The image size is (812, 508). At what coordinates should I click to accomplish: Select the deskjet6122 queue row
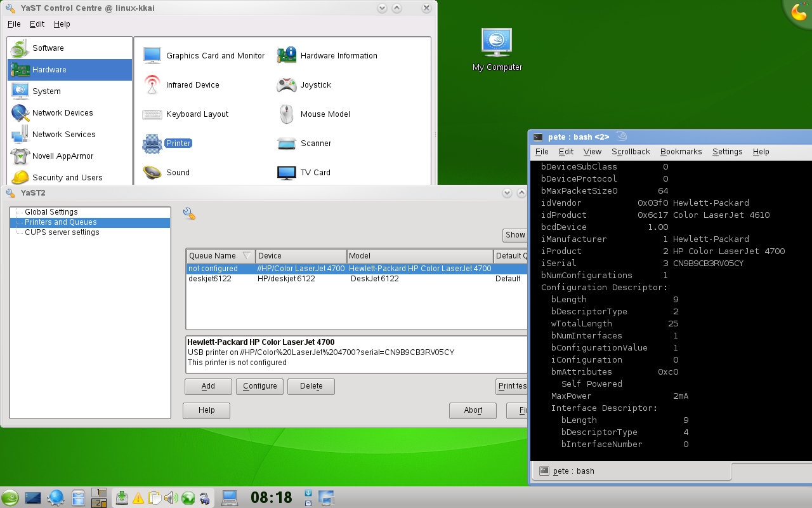(x=357, y=279)
